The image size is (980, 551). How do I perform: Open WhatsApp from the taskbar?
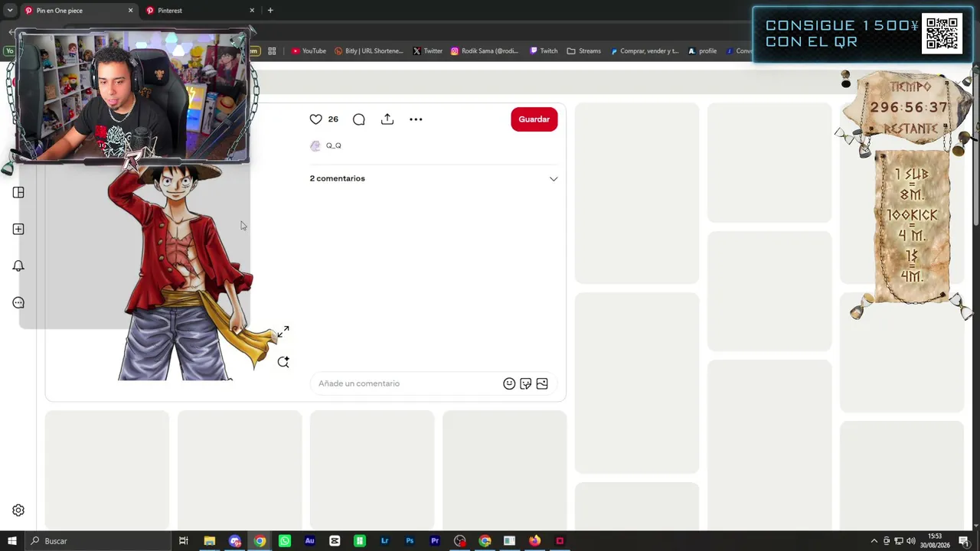click(x=284, y=541)
